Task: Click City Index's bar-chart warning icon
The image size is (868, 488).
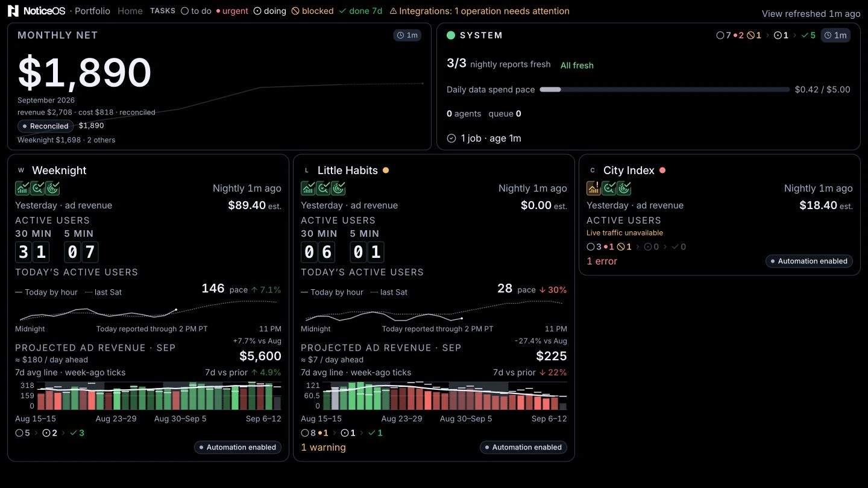Action: (594, 188)
